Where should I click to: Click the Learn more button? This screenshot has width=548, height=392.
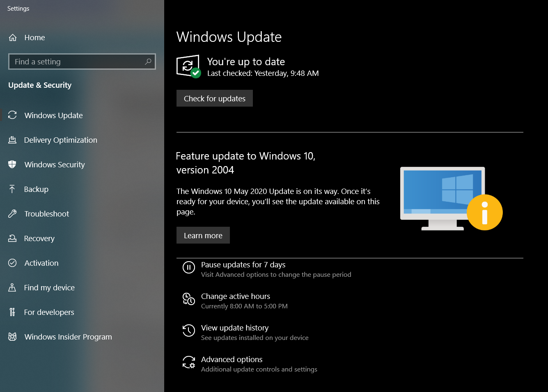(x=203, y=235)
